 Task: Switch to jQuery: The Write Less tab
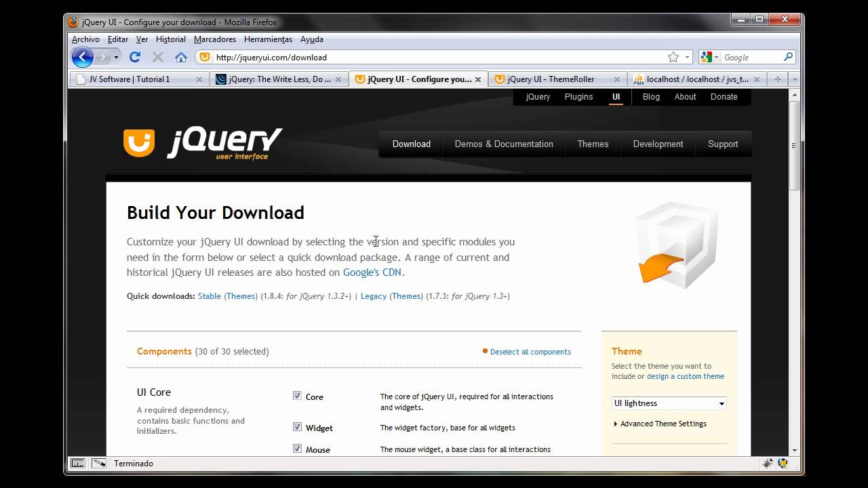coord(279,79)
